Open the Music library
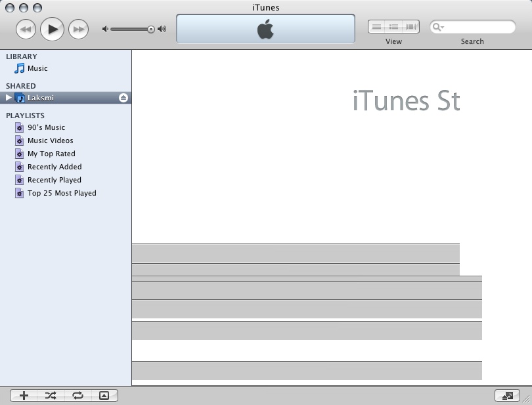 tap(37, 68)
